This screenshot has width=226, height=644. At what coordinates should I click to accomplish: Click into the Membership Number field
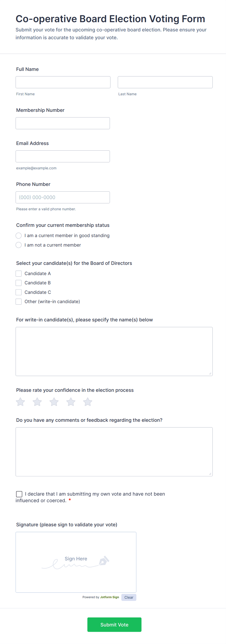click(x=63, y=123)
